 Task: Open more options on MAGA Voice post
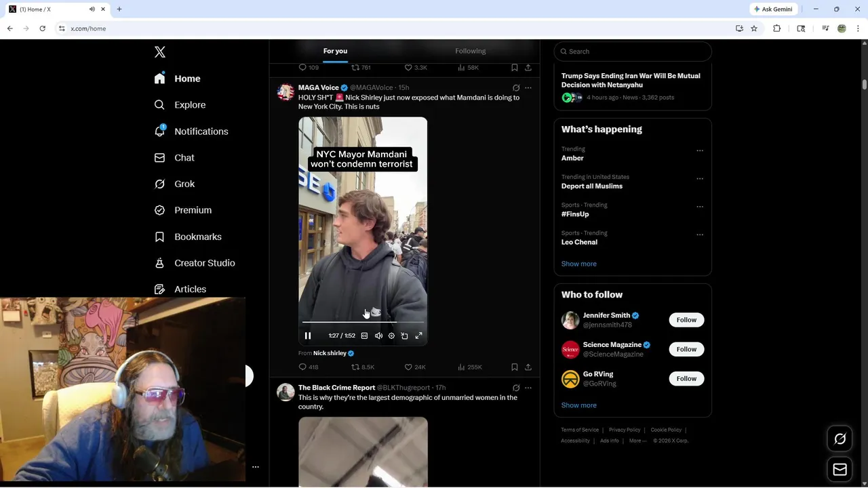click(528, 88)
